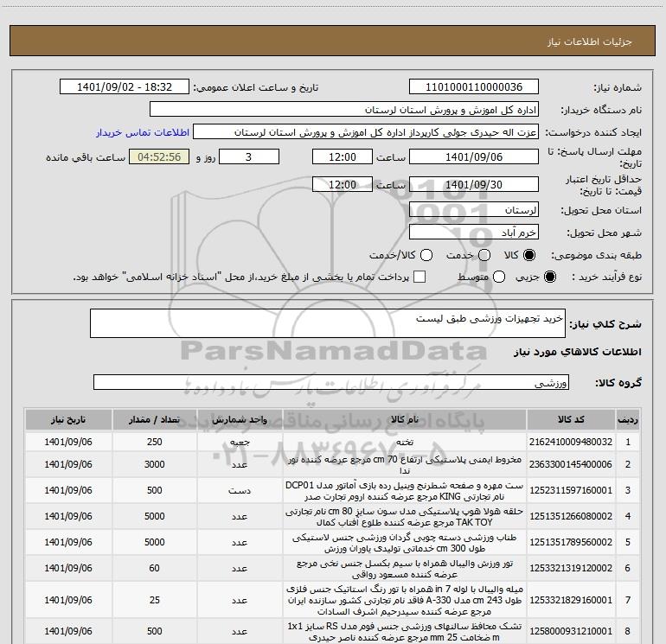Click the کد کالا column header
This screenshot has height=644, width=666.
[571, 419]
